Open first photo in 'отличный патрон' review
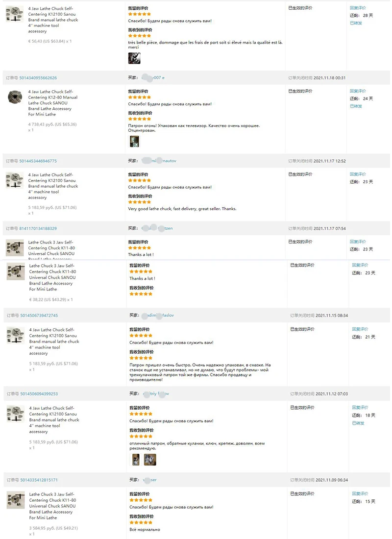The width and height of the screenshot is (392, 539). (136, 460)
